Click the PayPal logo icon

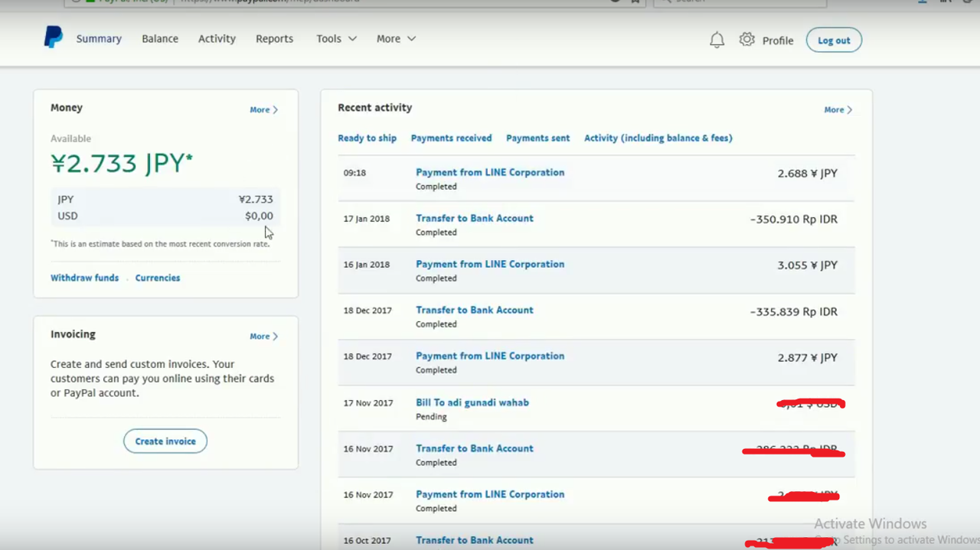(x=53, y=37)
